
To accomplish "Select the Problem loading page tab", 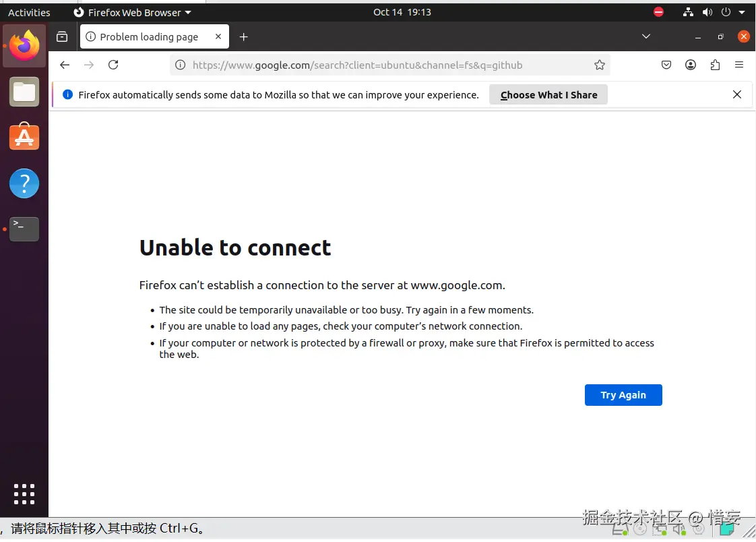I will click(154, 36).
